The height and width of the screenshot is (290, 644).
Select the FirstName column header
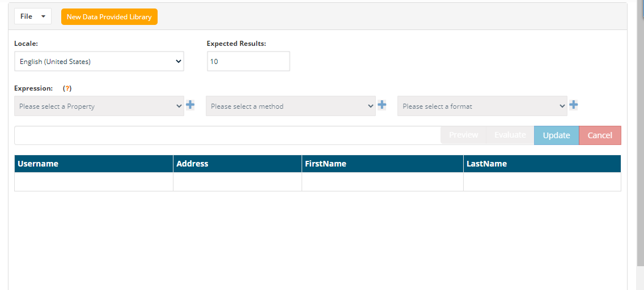383,164
